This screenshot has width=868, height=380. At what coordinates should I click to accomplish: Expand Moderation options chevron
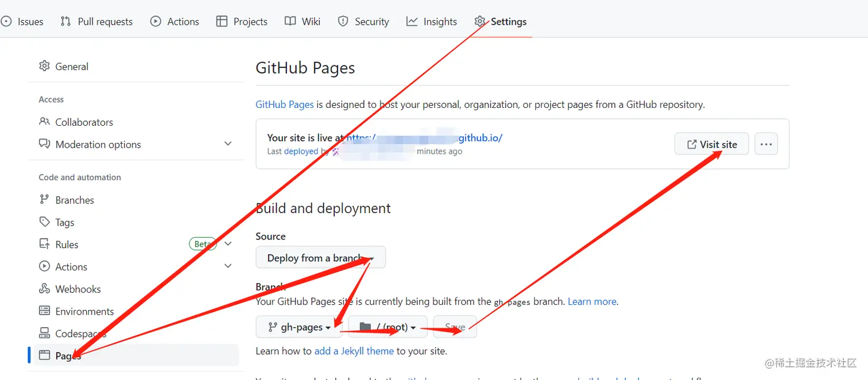click(228, 144)
